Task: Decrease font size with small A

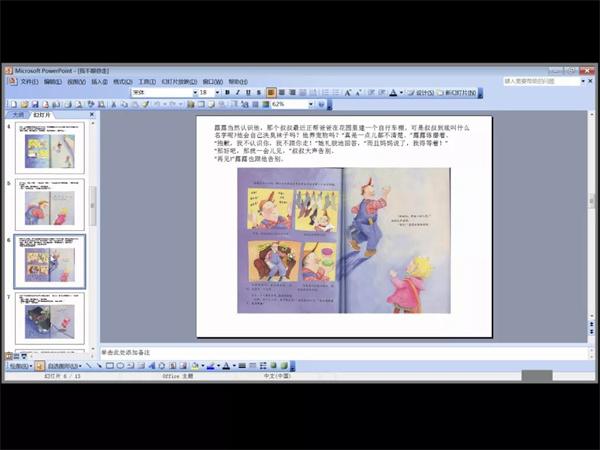Action: [x=359, y=93]
